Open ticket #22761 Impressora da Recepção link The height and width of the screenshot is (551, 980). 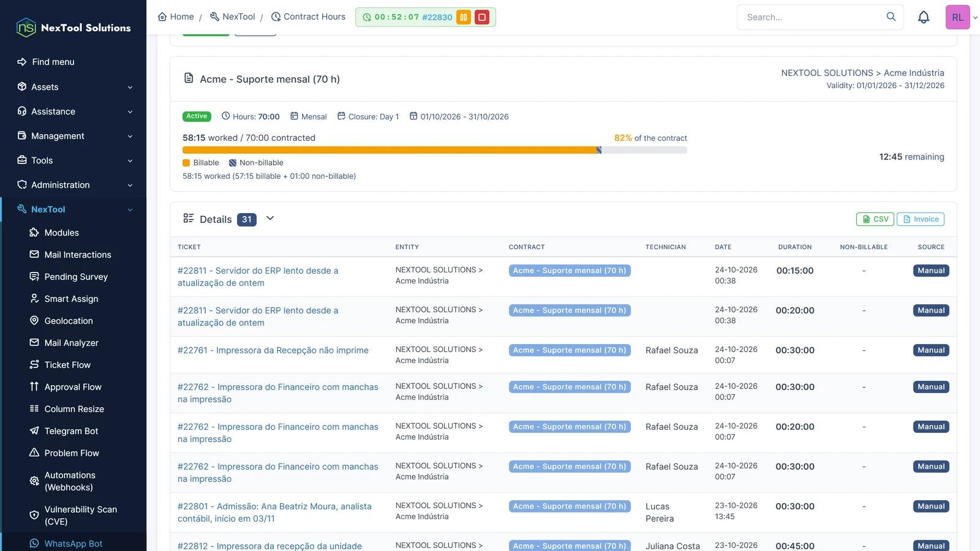pyautogui.click(x=273, y=350)
